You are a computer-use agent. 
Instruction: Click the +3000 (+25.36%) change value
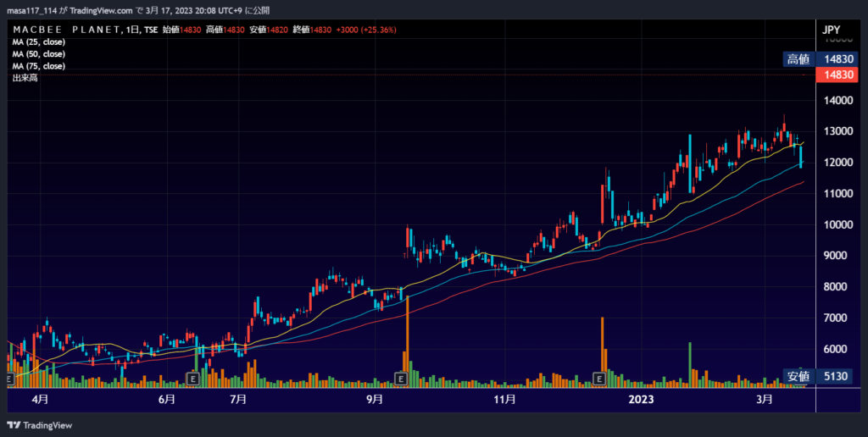(366, 30)
